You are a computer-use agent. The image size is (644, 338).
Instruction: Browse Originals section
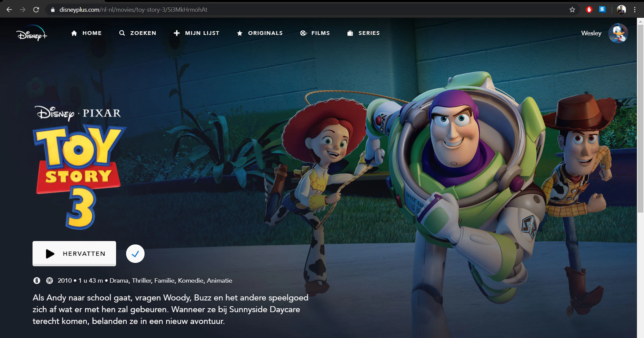coord(260,33)
